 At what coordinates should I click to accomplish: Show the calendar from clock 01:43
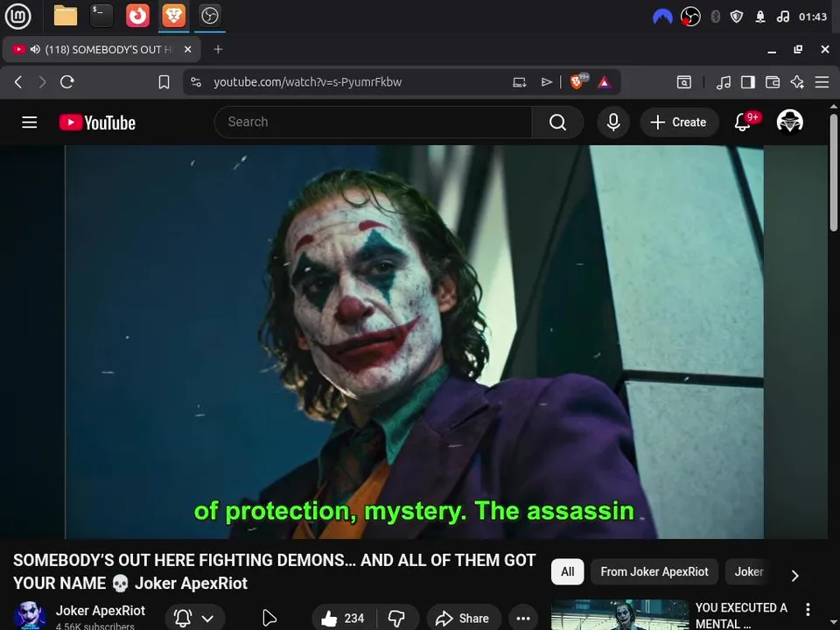click(x=813, y=17)
